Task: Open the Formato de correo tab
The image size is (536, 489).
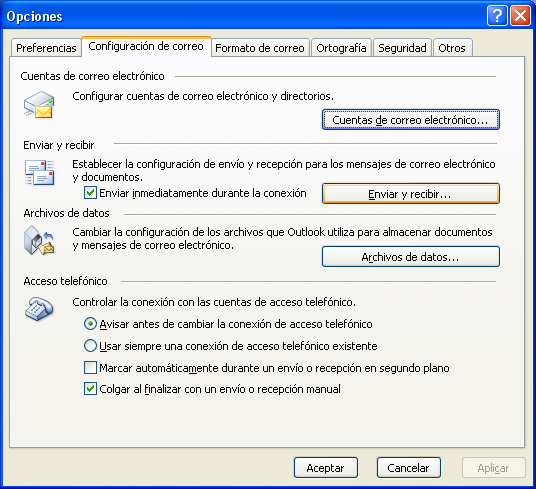Action: (260, 48)
